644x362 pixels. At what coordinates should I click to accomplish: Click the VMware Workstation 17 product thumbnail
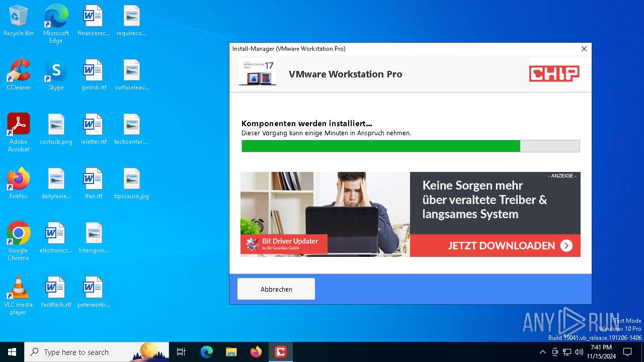coord(257,73)
